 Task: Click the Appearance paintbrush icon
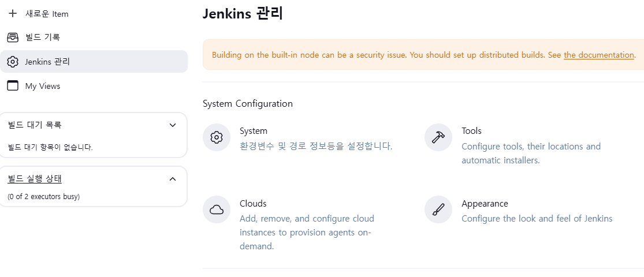[x=438, y=209]
